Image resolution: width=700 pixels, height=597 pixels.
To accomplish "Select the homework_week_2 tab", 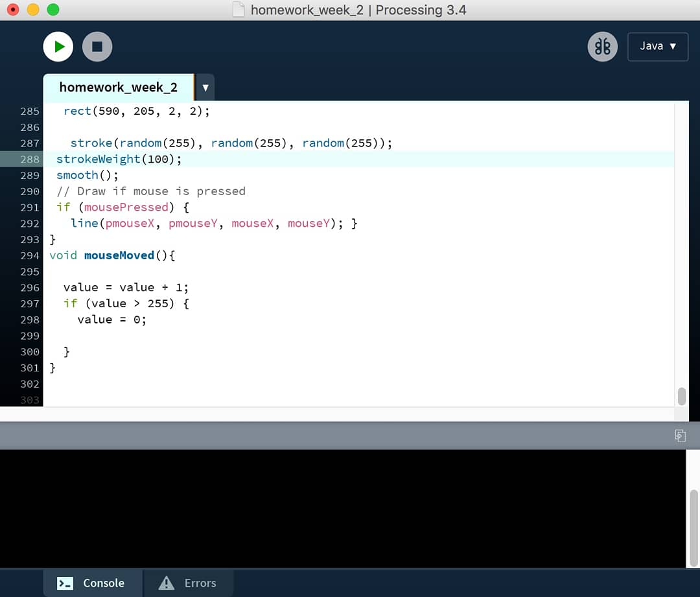I will 119,87.
